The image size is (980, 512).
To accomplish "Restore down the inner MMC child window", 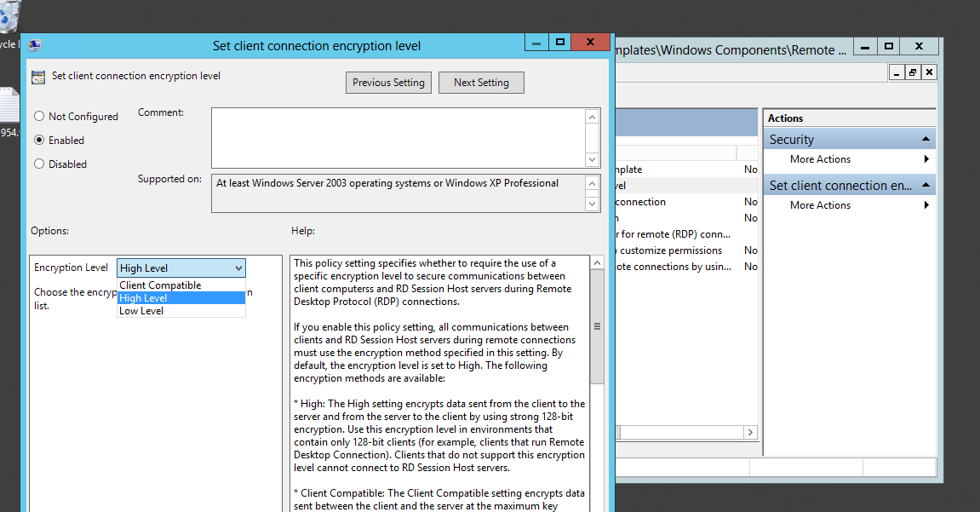I will click(913, 72).
